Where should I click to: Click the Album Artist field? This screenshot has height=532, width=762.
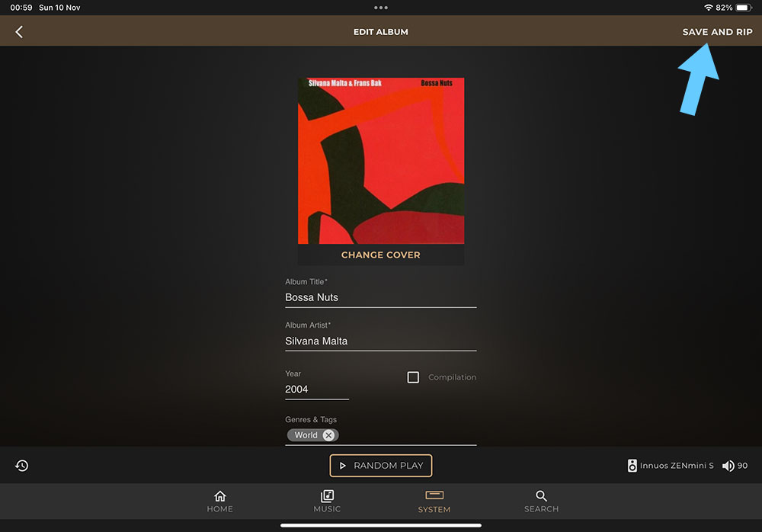click(x=380, y=341)
